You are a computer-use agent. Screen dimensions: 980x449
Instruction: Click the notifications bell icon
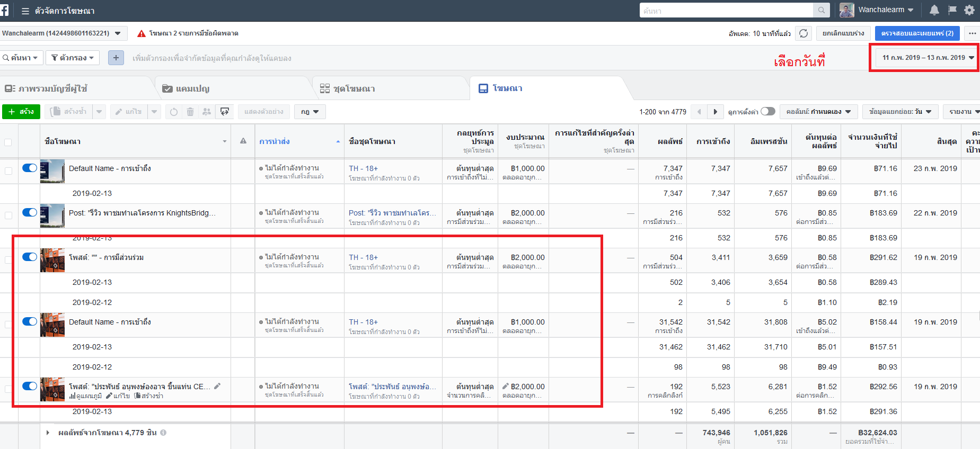coord(934,10)
